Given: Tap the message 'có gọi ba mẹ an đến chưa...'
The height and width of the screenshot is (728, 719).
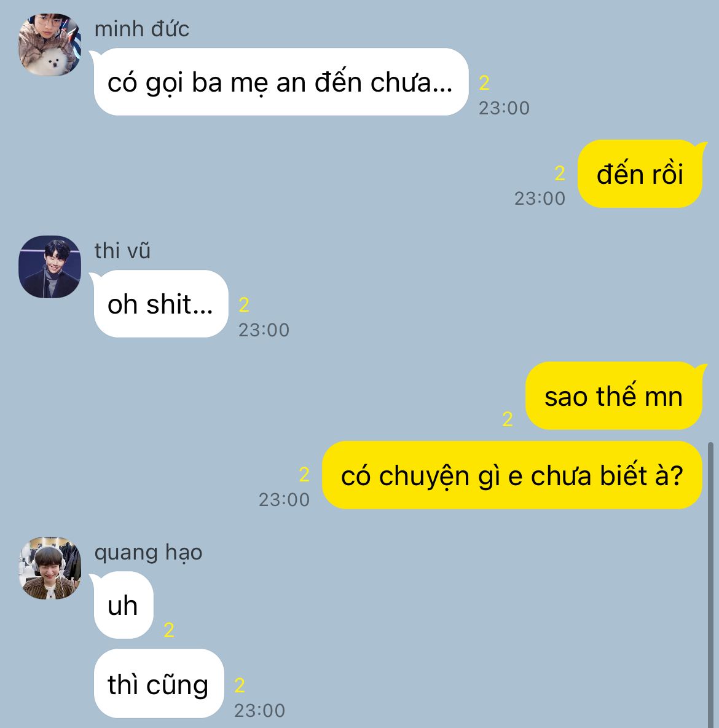Looking at the screenshot, I should 280,82.
